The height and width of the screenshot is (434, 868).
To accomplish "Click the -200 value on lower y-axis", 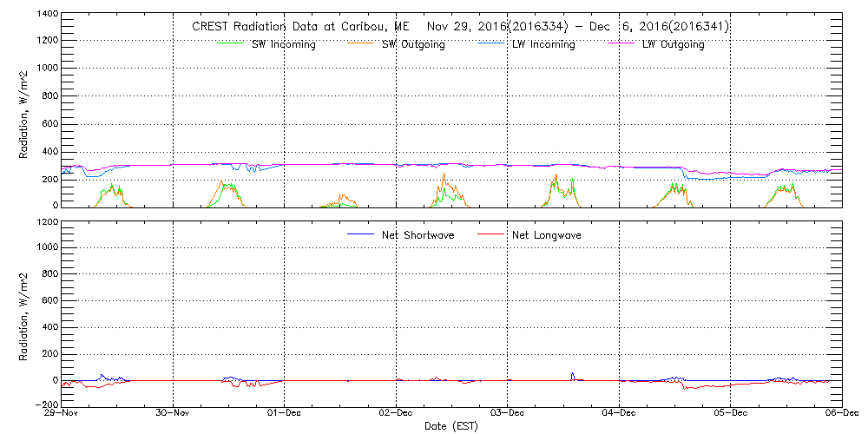I will 47,404.
